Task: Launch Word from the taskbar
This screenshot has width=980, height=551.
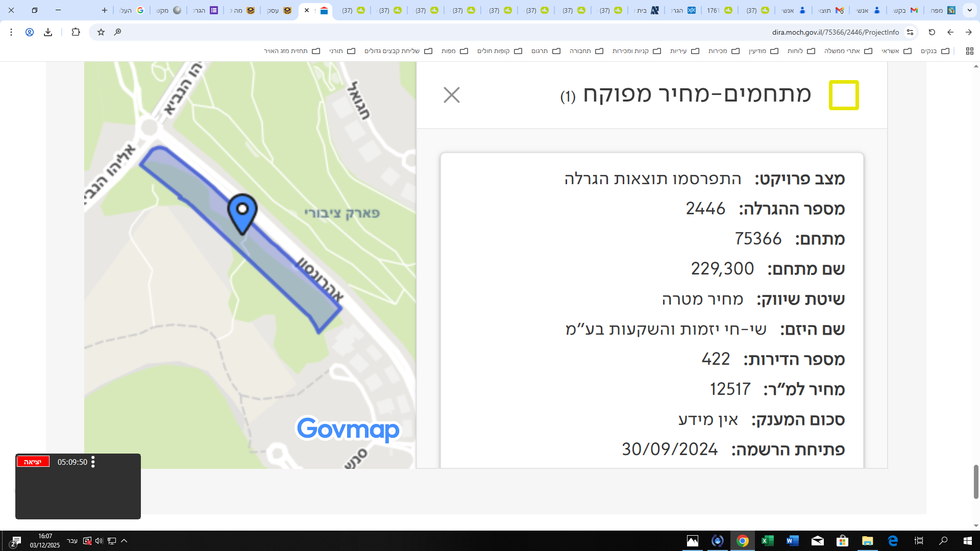Action: point(793,541)
